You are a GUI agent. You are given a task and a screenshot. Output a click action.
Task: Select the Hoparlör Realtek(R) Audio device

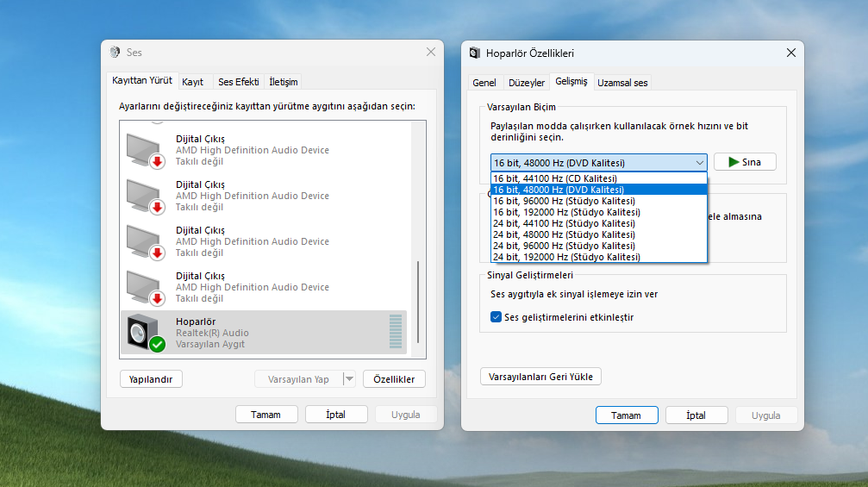click(264, 332)
